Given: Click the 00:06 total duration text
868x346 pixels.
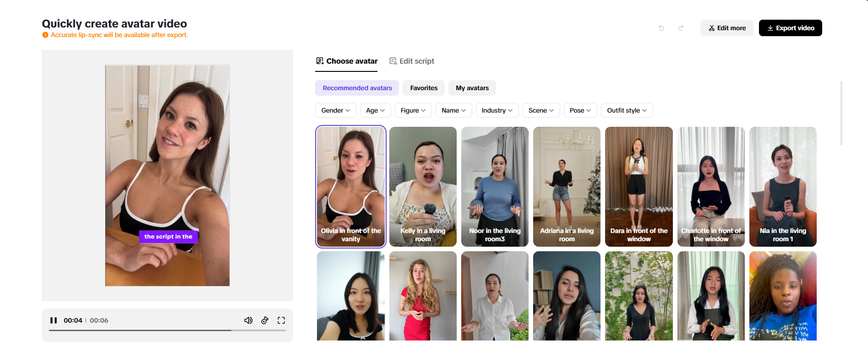Looking at the screenshot, I should [x=99, y=320].
